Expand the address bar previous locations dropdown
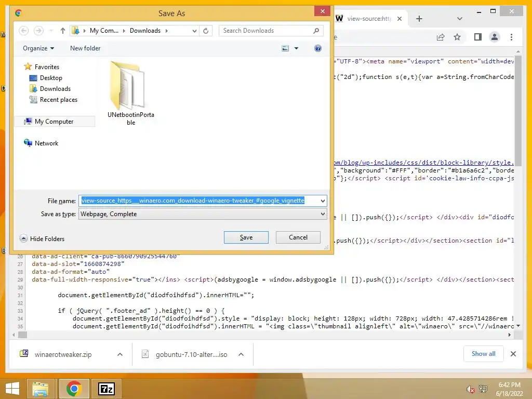The width and height of the screenshot is (532, 399). [x=194, y=31]
